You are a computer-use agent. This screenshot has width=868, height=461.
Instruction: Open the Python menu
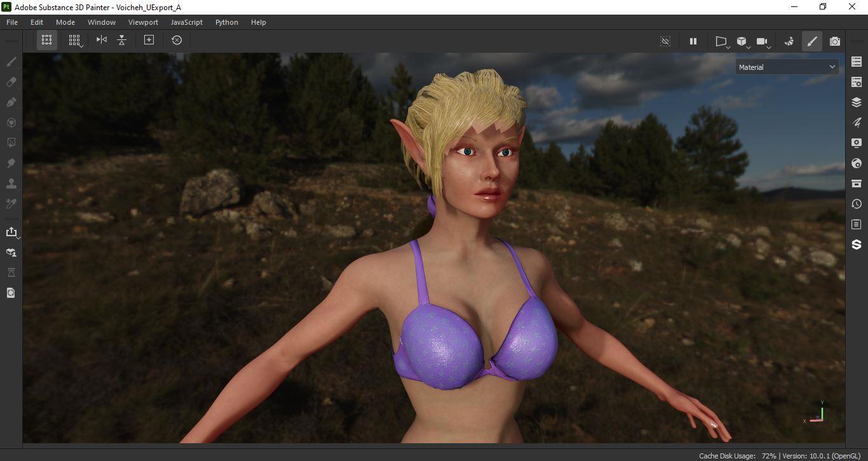coord(226,22)
